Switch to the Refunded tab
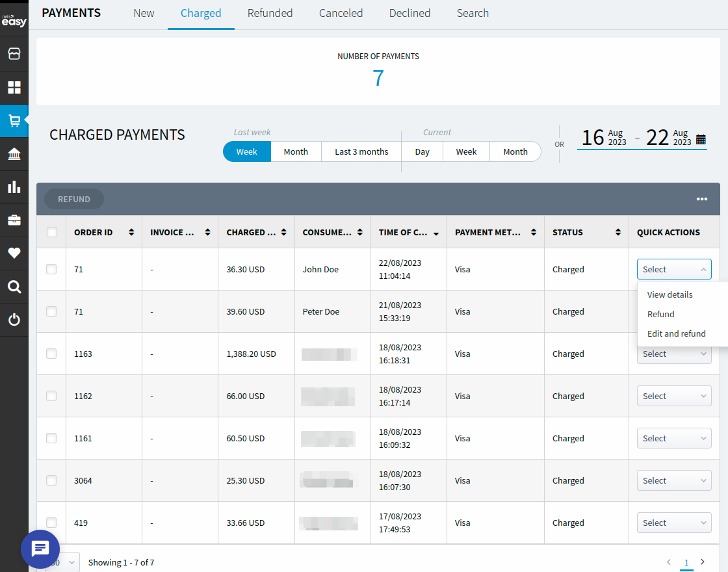728x572 pixels. (x=270, y=13)
